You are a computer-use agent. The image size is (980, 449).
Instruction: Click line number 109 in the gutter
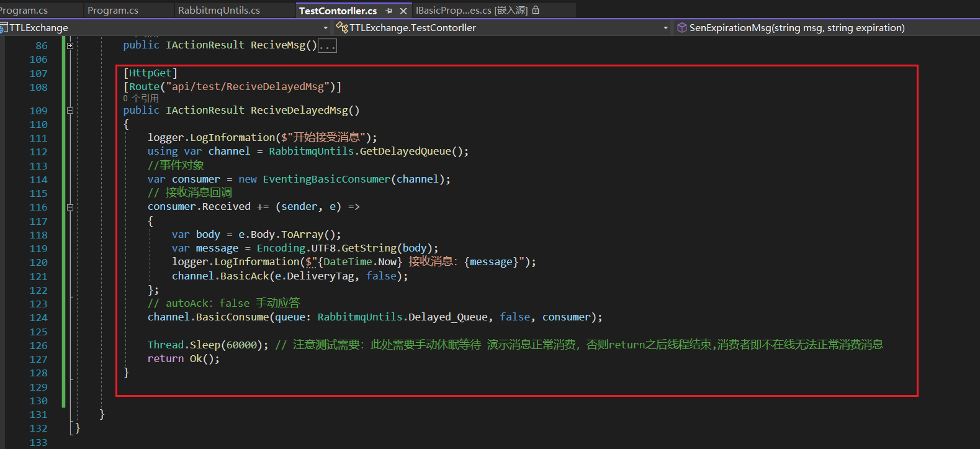(x=38, y=111)
